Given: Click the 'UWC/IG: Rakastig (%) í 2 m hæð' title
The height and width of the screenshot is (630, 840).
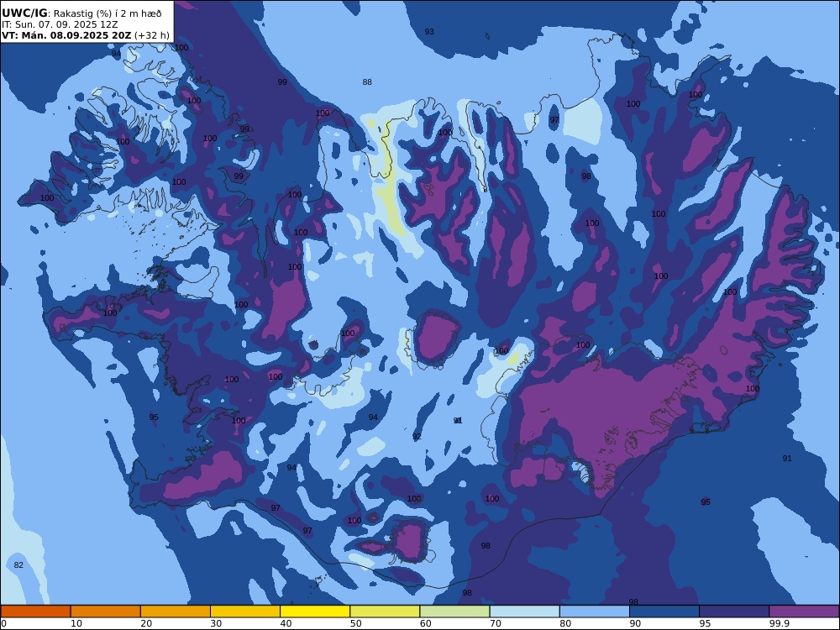Looking at the screenshot, I should (x=81, y=13).
